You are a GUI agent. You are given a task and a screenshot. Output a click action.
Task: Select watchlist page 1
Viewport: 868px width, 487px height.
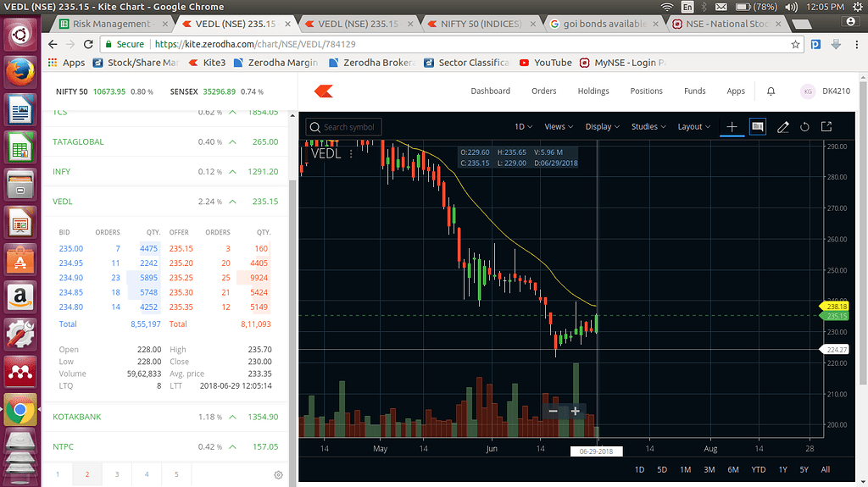tap(58, 474)
